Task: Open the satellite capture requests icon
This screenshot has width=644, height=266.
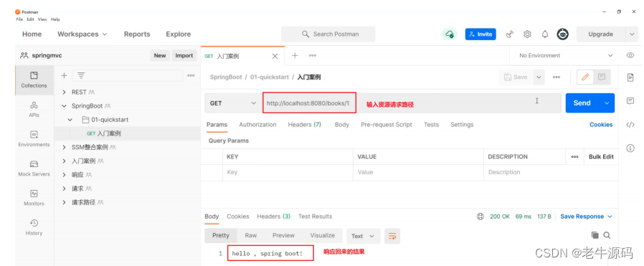Action: click(x=510, y=34)
